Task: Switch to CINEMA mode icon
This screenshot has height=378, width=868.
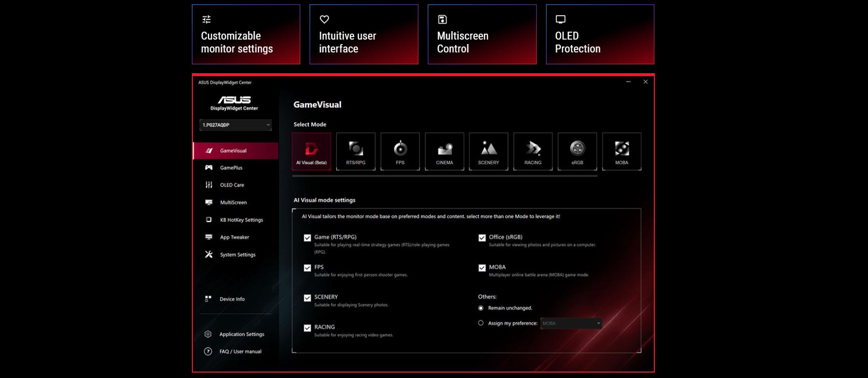Action: (x=444, y=151)
